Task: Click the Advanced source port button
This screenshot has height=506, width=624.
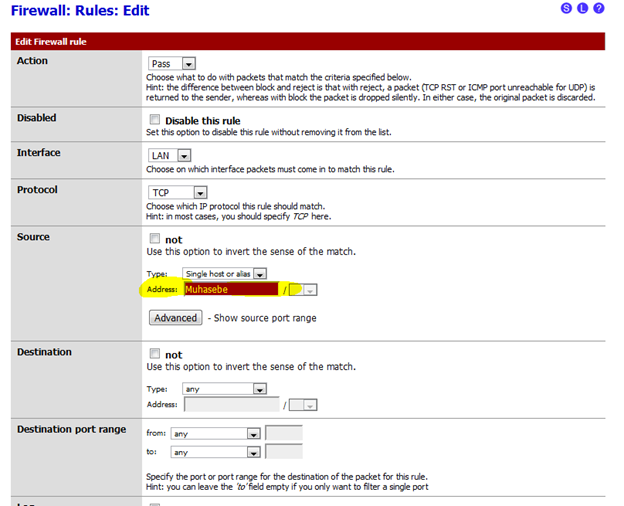Action: (x=176, y=318)
